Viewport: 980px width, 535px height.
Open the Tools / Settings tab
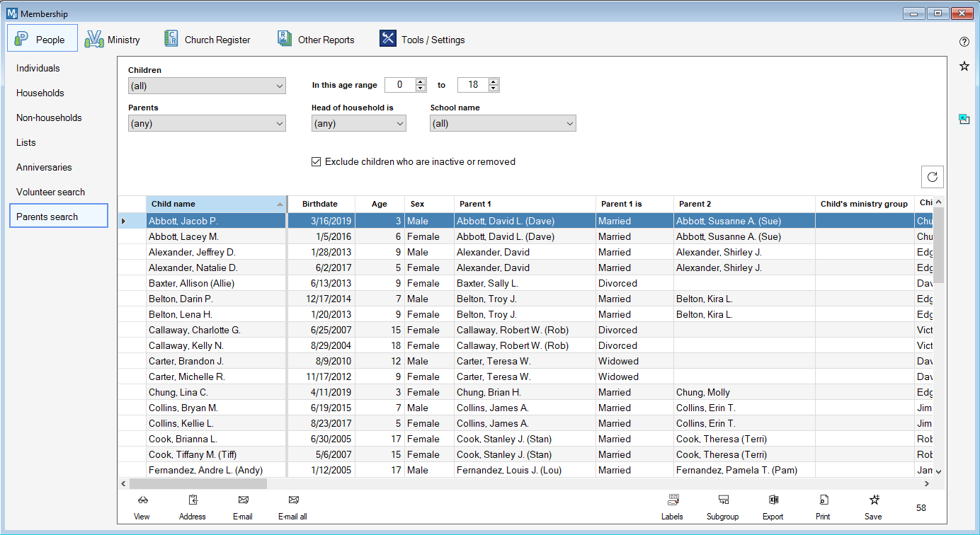tap(422, 40)
